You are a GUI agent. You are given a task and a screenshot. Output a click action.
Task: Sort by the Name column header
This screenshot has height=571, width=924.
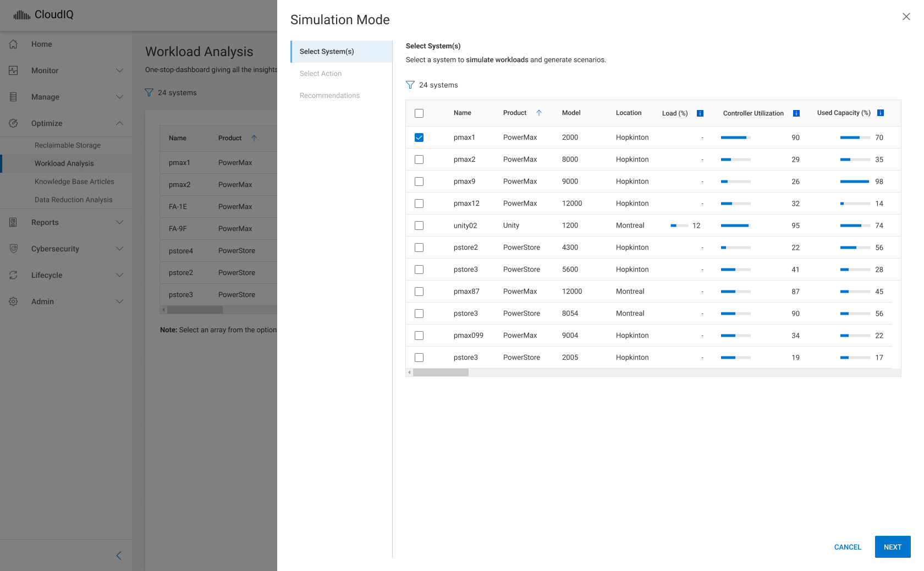[x=463, y=113]
